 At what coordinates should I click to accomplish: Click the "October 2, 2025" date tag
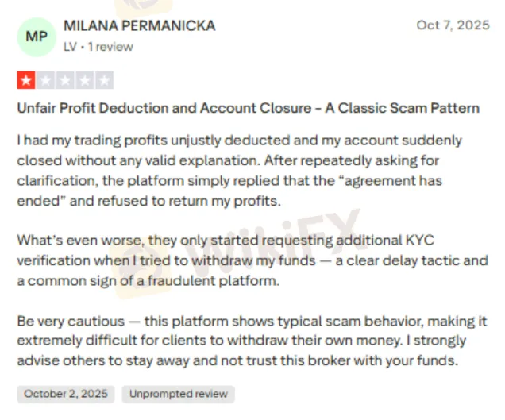[65, 394]
